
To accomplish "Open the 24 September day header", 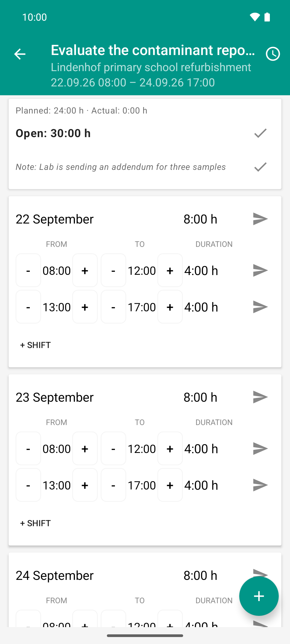I will [x=55, y=575].
